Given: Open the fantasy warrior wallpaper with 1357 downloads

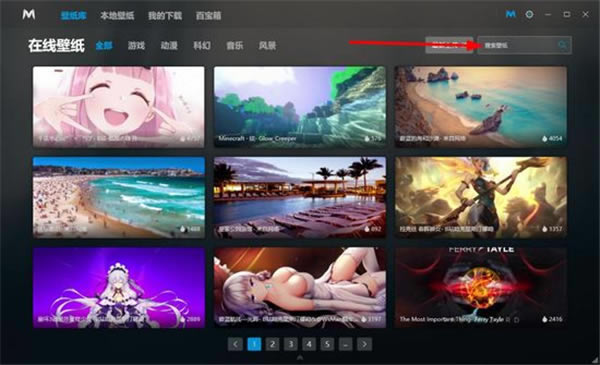Looking at the screenshot, I should click(481, 197).
